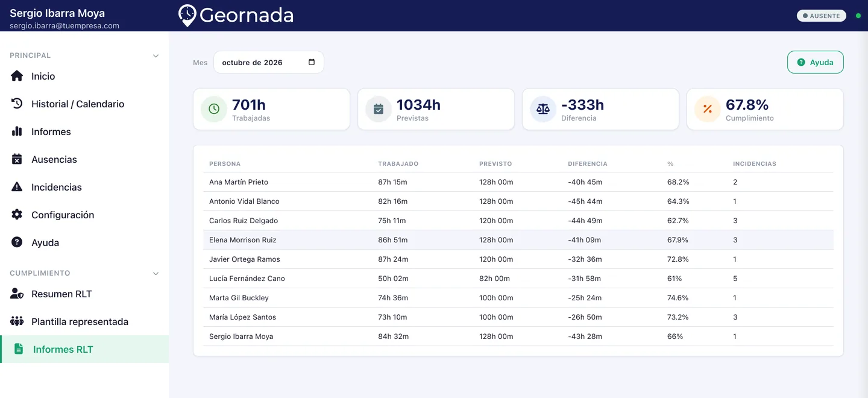Collapse the CUMPLIMIENTO section chevron
Image resolution: width=868 pixels, height=398 pixels.
click(x=156, y=273)
